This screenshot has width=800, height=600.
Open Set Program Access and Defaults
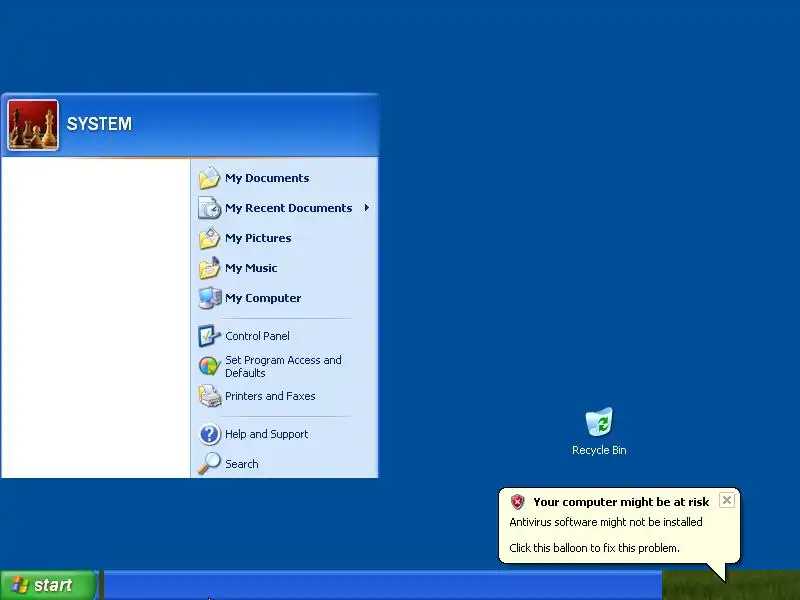coord(283,366)
